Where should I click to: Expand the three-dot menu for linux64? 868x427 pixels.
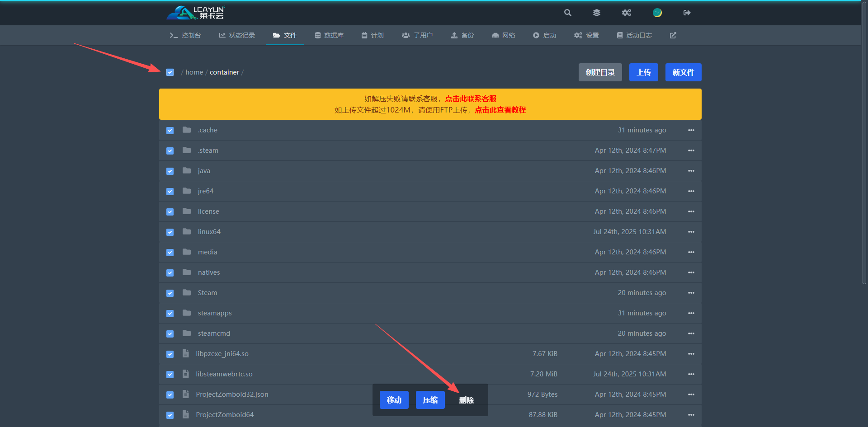(691, 232)
